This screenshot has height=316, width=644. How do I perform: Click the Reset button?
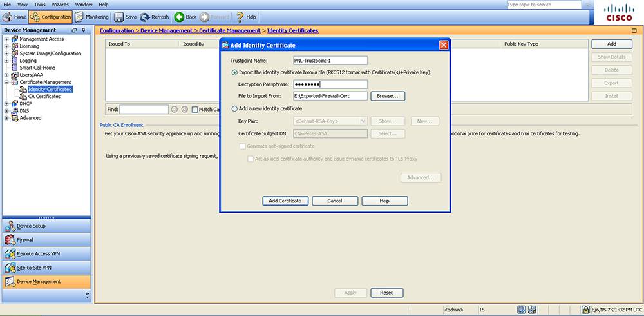[386, 293]
